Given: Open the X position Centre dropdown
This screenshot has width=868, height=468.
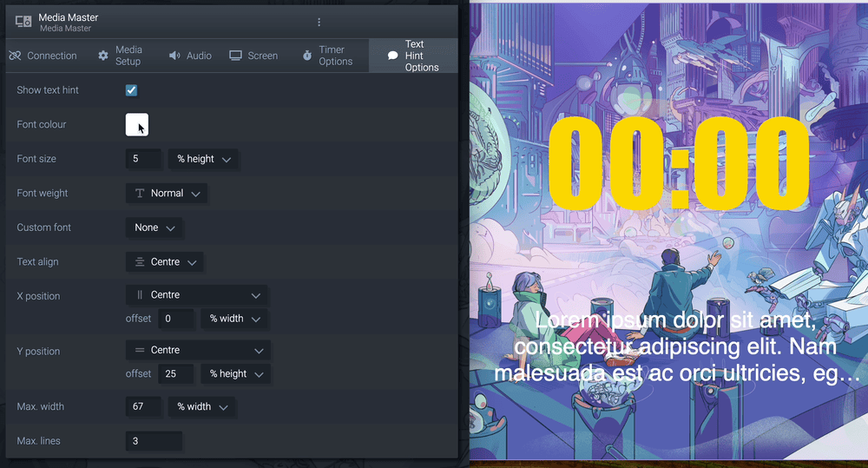Looking at the screenshot, I should tap(196, 295).
